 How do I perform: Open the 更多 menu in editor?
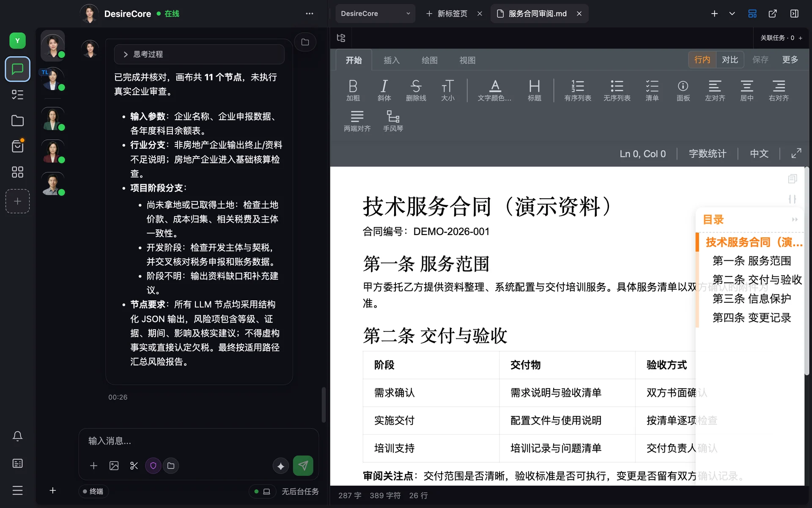(790, 60)
